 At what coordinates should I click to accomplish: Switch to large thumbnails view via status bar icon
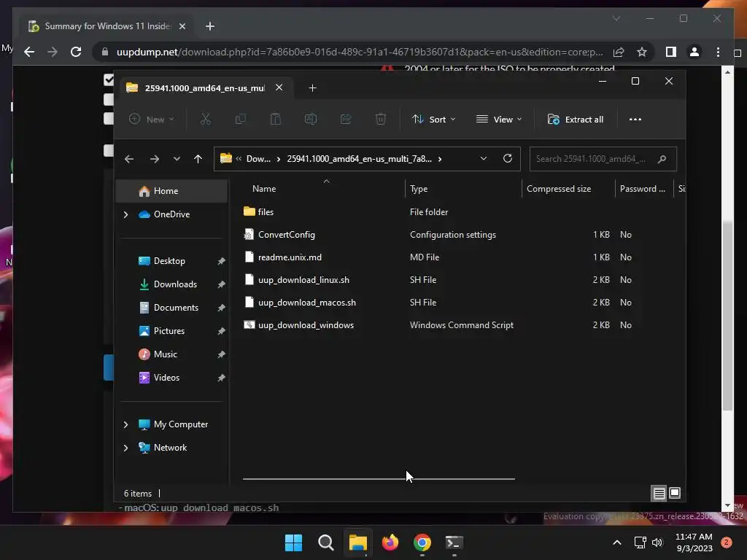click(x=675, y=494)
